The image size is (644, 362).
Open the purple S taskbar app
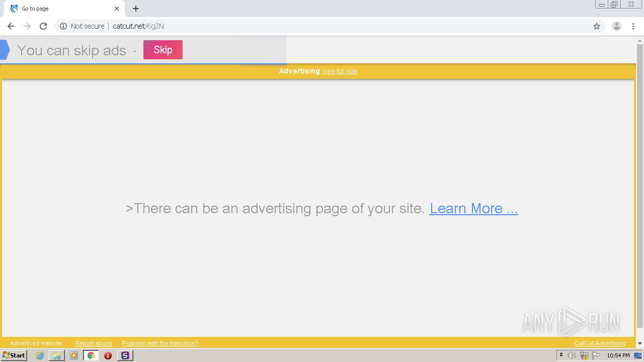(125, 355)
